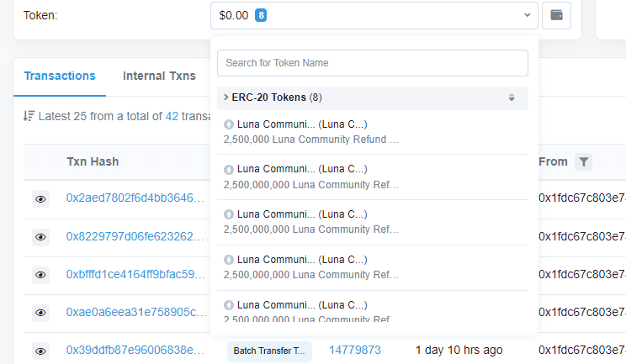Toggle eye preview for 0x39ddfb87e96006838e transaction
This screenshot has height=364, width=626.
[x=40, y=351]
